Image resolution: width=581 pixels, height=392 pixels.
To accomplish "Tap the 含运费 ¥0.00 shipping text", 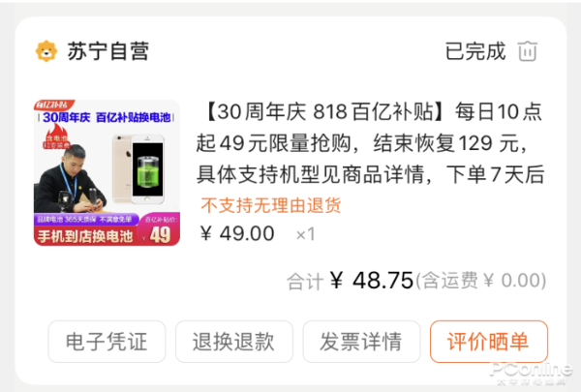I will 481,281.
